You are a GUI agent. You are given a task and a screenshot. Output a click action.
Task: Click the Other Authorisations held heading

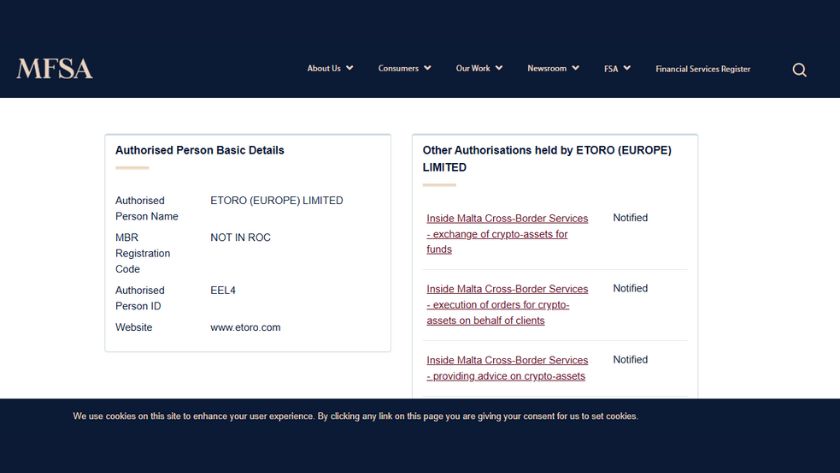[546, 159]
